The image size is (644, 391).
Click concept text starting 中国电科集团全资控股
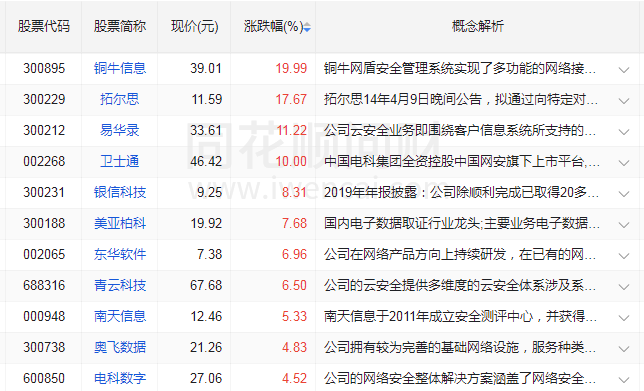pos(462,161)
